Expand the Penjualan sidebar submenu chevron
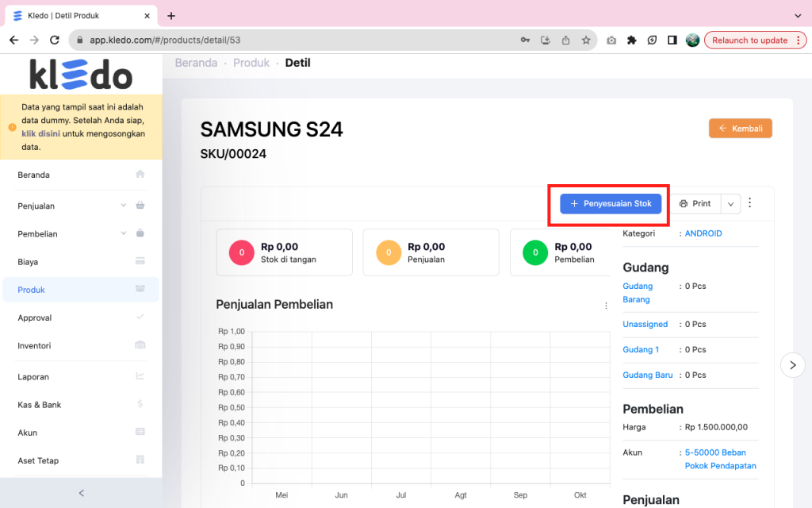This screenshot has height=508, width=812. tap(123, 206)
